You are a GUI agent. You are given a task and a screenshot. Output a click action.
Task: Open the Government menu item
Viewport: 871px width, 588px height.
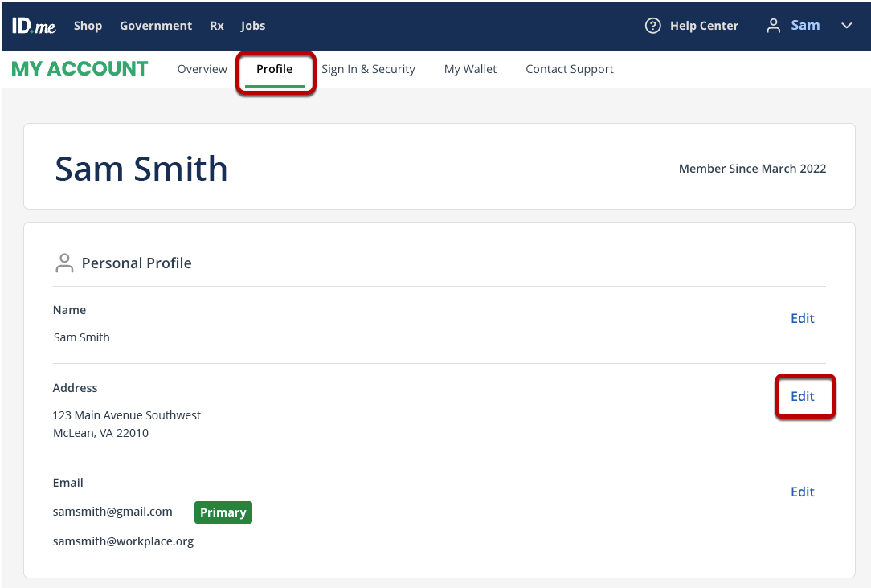pos(156,26)
